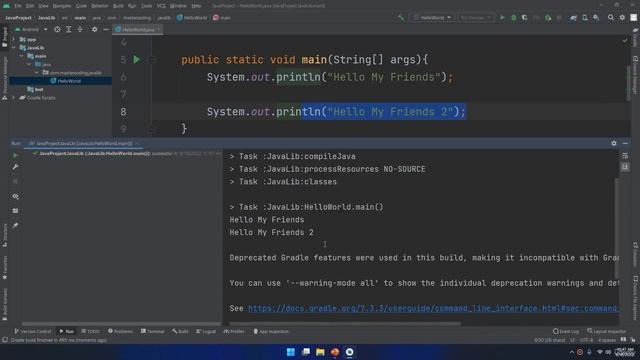This screenshot has height=360, width=640.
Task: Open Run panel settings gear
Action: pyautogui.click(x=614, y=143)
